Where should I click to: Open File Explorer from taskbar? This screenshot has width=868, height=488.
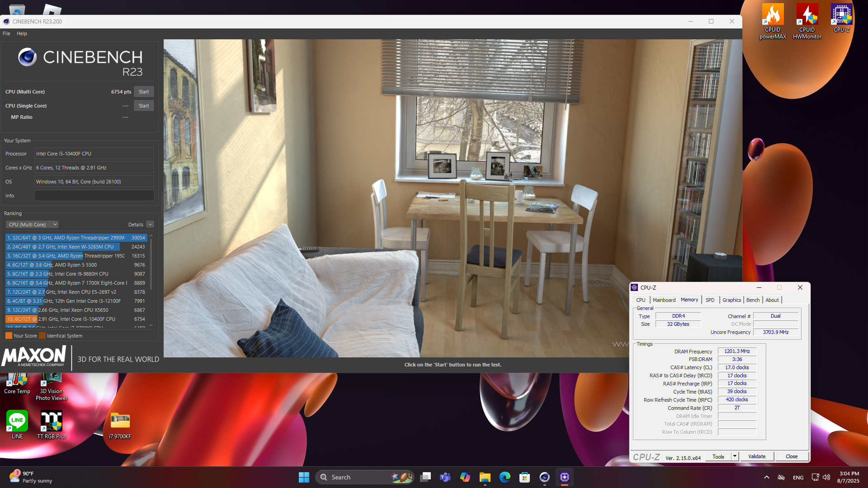coord(485,477)
